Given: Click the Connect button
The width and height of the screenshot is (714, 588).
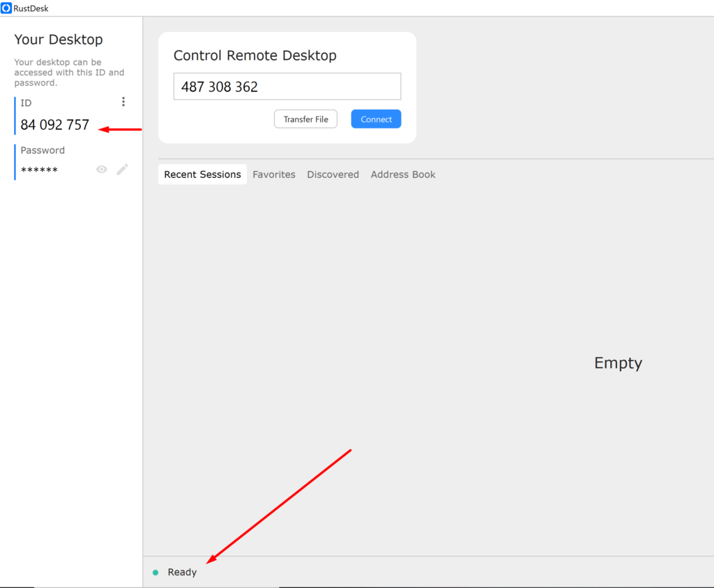Looking at the screenshot, I should (x=376, y=119).
